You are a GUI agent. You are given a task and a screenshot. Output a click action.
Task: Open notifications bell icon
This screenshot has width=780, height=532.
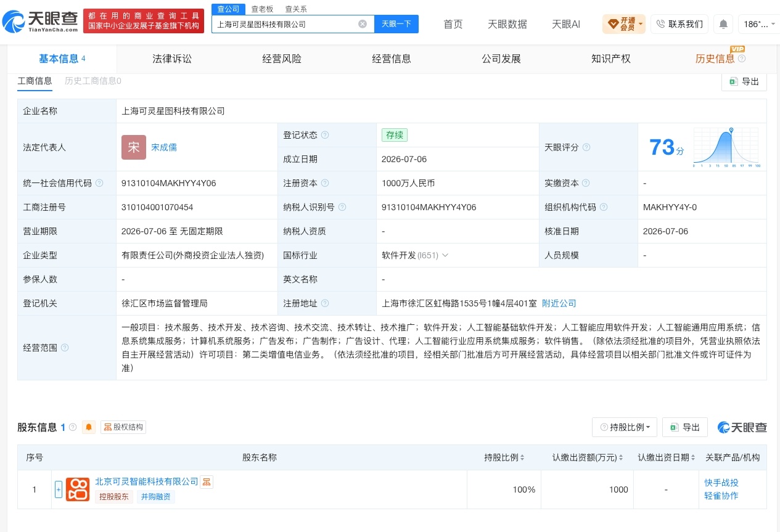(x=723, y=24)
